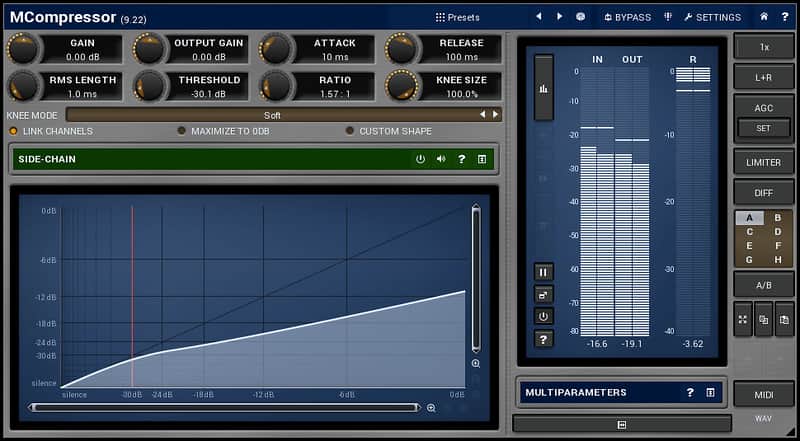Load the previous preset arrow

(x=538, y=17)
